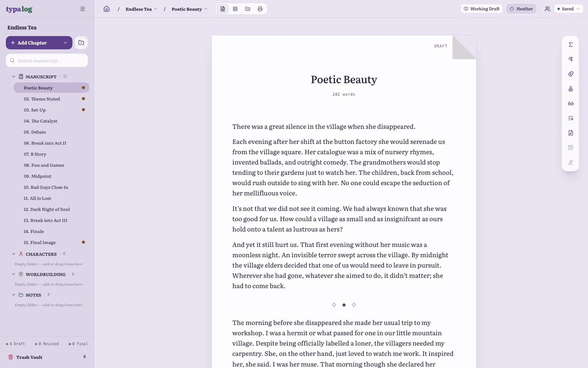Switch to single document view icon
Image resolution: width=588 pixels, height=368 pixels.
(x=223, y=9)
